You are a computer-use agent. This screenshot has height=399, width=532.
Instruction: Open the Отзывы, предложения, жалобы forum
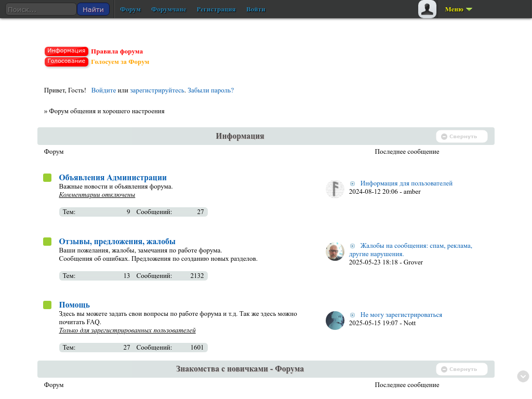117,242
